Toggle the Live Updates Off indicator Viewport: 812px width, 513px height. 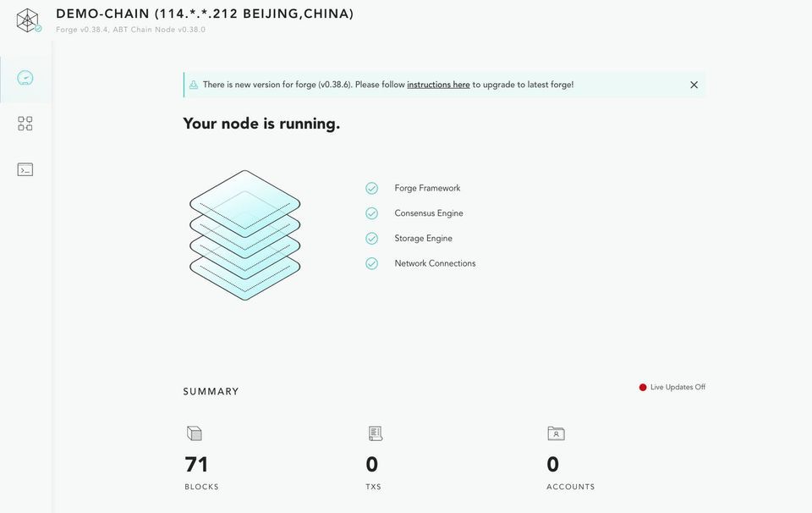672,387
